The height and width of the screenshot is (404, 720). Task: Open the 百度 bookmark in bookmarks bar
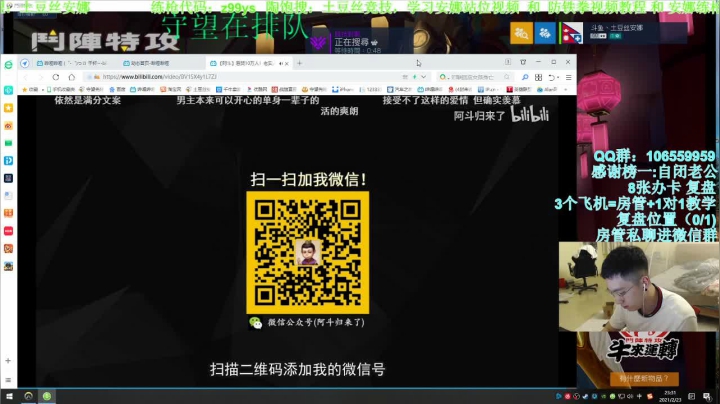[x=118, y=90]
